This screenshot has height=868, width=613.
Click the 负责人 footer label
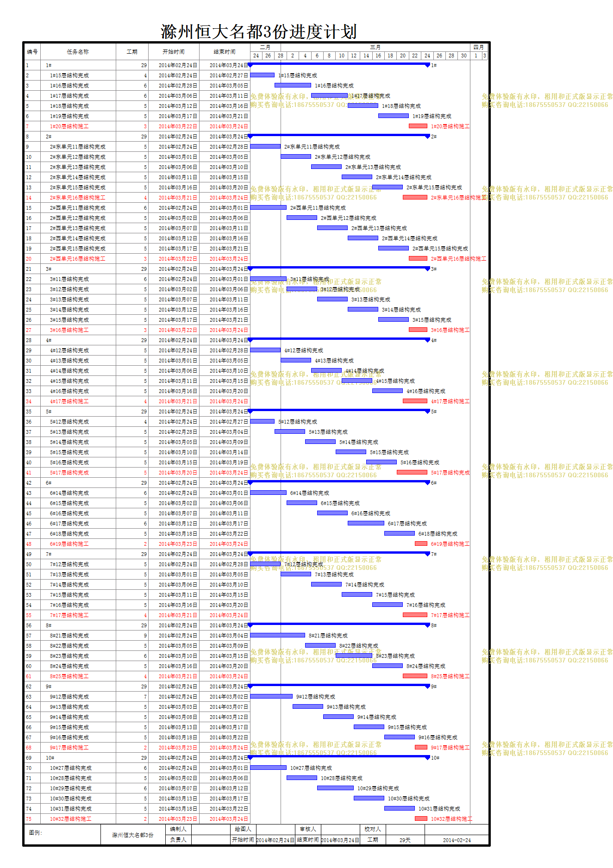tap(178, 839)
